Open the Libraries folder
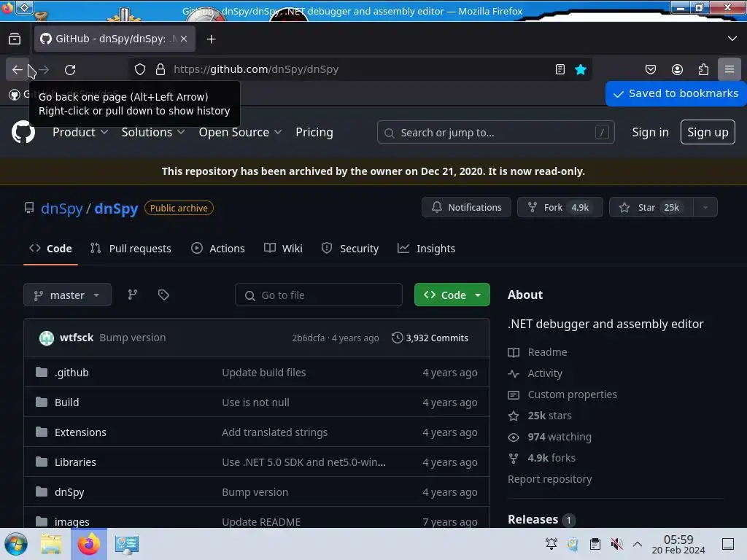Screen dimensions: 747x560 pos(75,462)
